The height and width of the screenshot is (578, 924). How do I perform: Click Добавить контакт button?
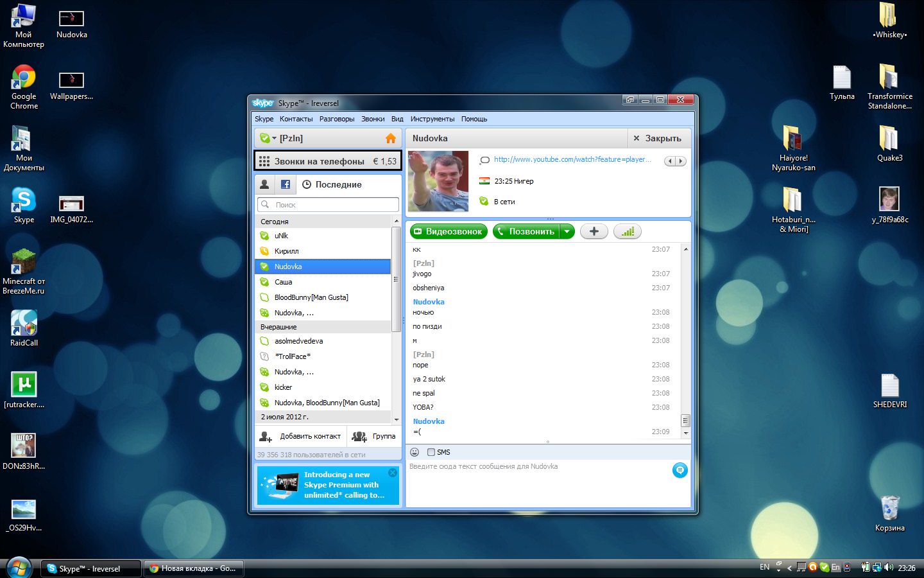pyautogui.click(x=300, y=436)
